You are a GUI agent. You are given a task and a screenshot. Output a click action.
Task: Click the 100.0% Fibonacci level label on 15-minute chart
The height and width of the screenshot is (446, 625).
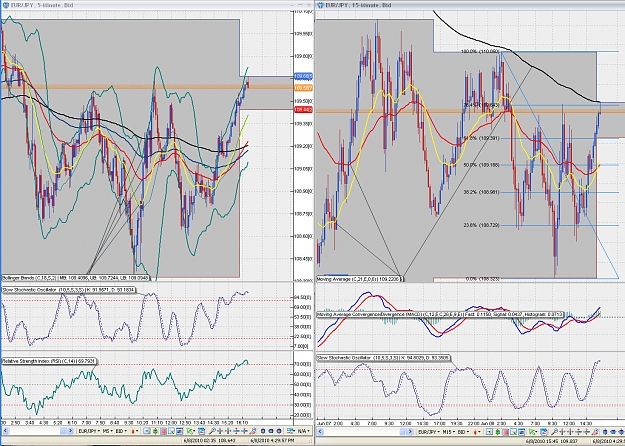tap(480, 51)
